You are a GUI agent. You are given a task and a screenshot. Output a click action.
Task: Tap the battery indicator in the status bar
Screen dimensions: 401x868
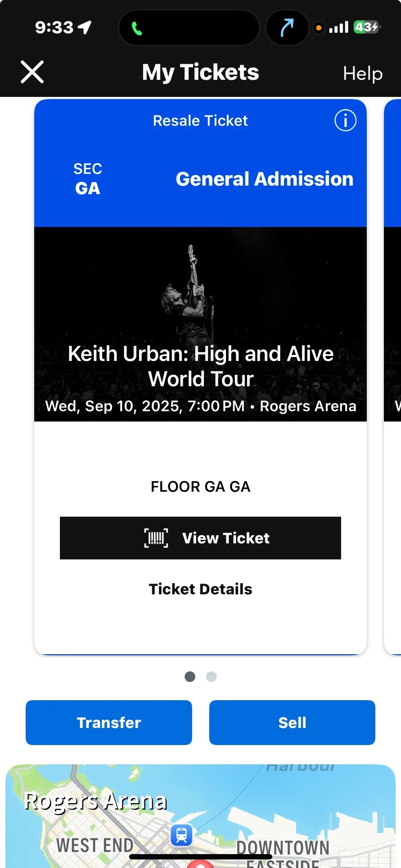tap(366, 27)
